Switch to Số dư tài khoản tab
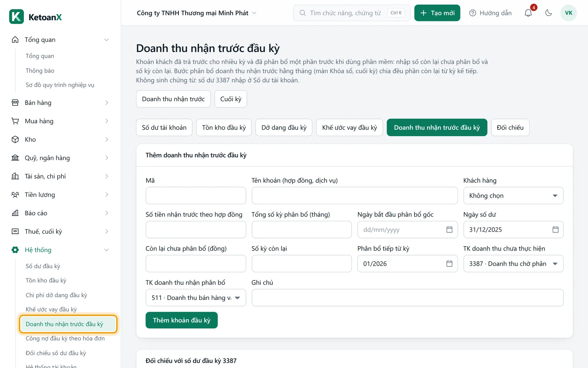 point(164,127)
